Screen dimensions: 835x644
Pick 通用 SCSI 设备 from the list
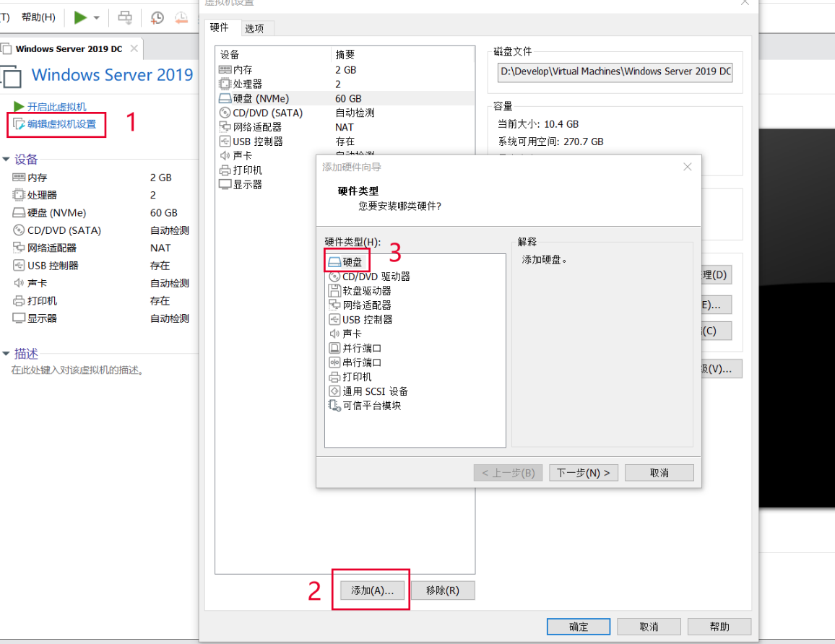(x=375, y=391)
